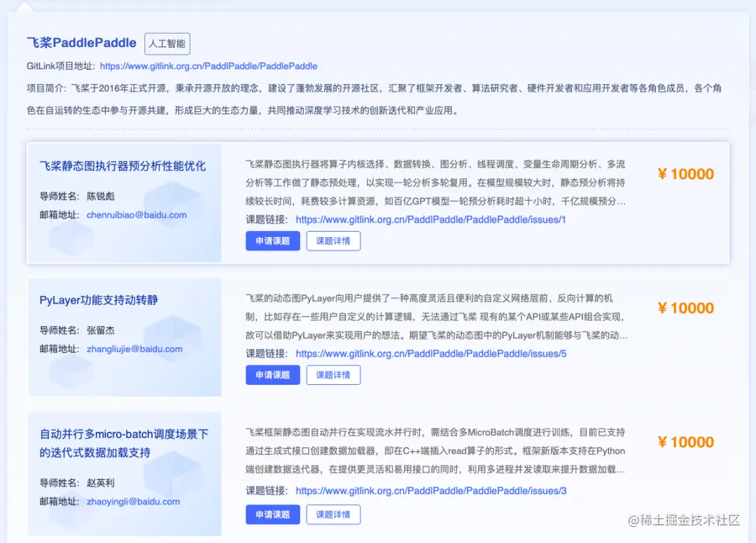This screenshot has width=756, height=543.
Task: Select mentor name 赵英利
Action: (101, 483)
